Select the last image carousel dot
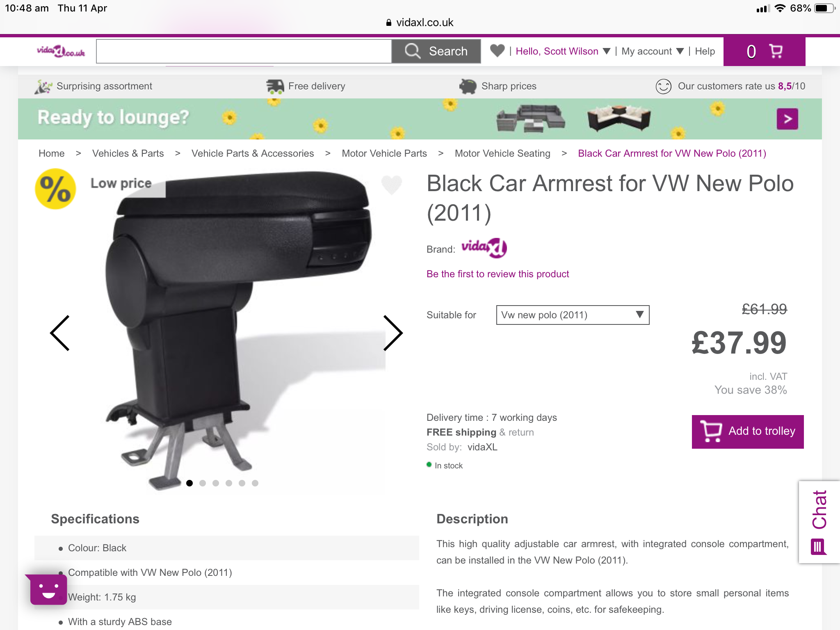840x630 pixels. (x=255, y=483)
